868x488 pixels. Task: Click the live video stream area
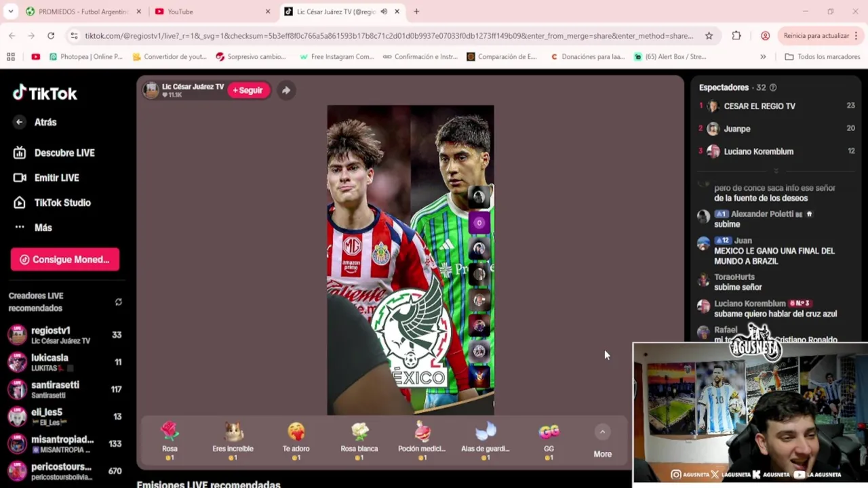(410, 260)
